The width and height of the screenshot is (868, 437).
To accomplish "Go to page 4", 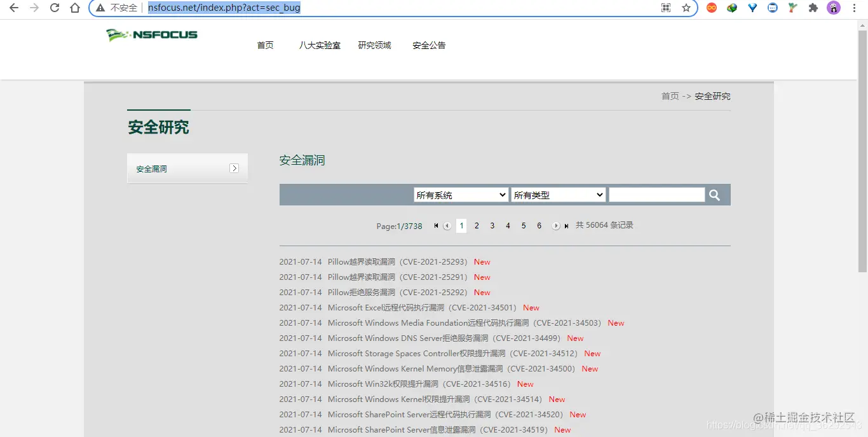I will coord(508,226).
